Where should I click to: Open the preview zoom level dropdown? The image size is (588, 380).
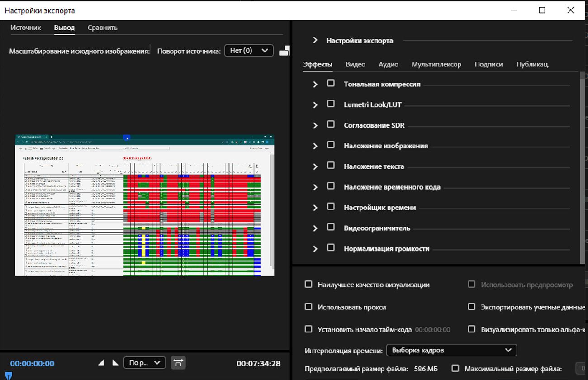coord(144,363)
